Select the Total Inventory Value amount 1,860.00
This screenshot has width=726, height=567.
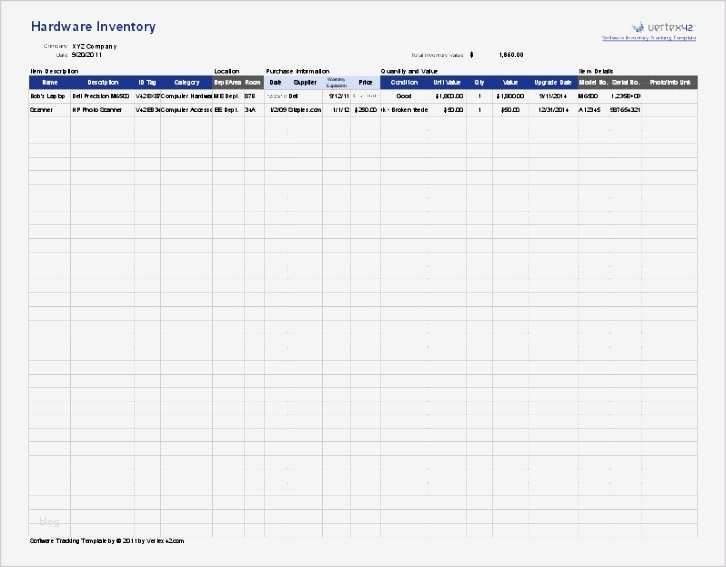click(511, 55)
